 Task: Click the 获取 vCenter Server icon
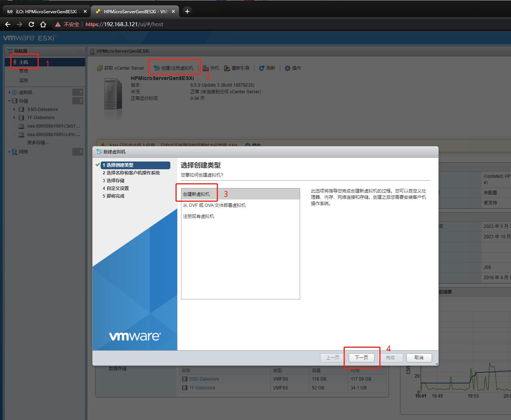[x=100, y=68]
